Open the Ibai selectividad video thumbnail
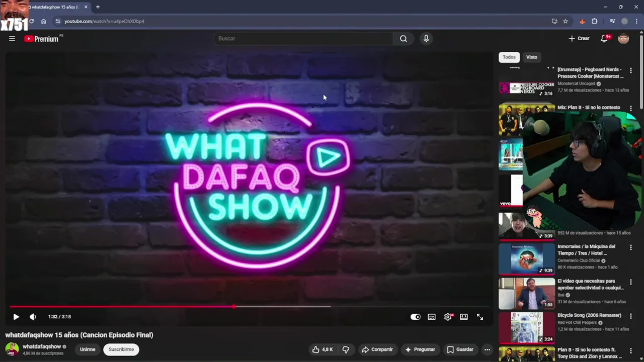The width and height of the screenshot is (644, 362). [527, 294]
